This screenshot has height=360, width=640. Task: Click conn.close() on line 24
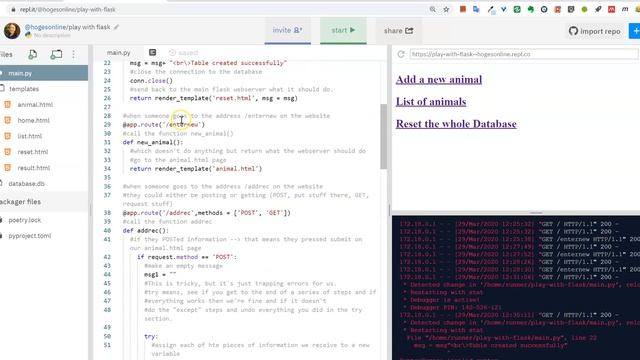point(151,80)
